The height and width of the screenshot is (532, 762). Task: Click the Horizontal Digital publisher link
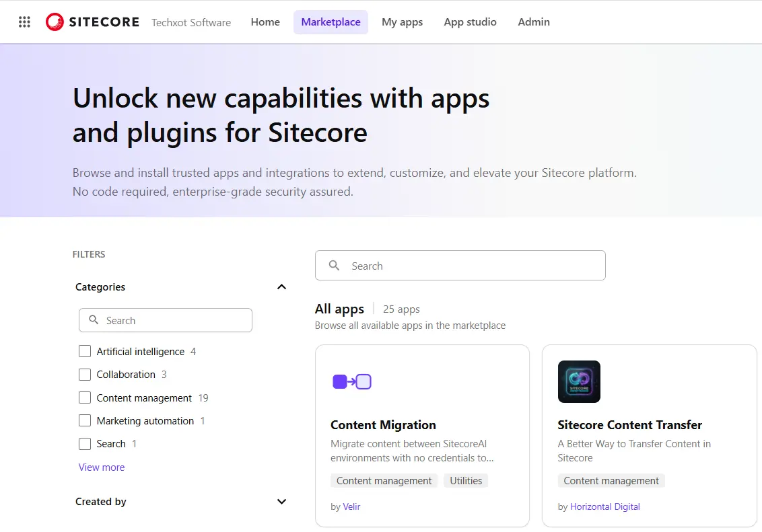605,506
